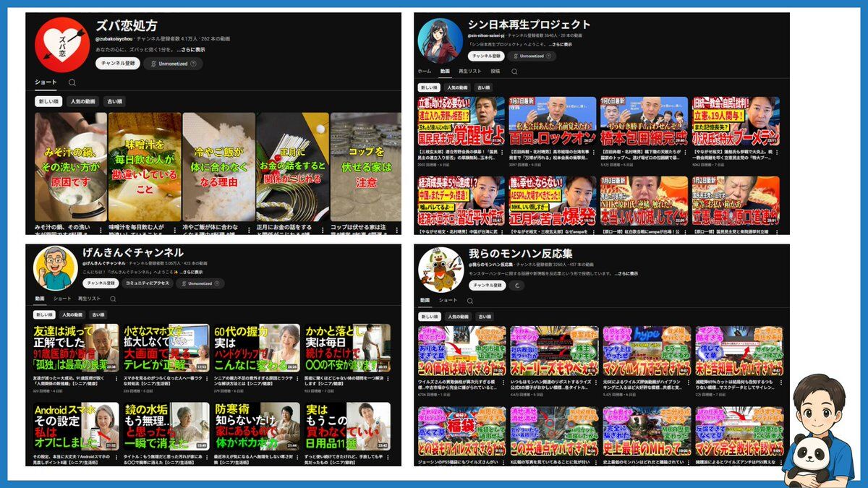Open 福袋 モンハン video thumbnail
The image size is (868, 488).
461,431
